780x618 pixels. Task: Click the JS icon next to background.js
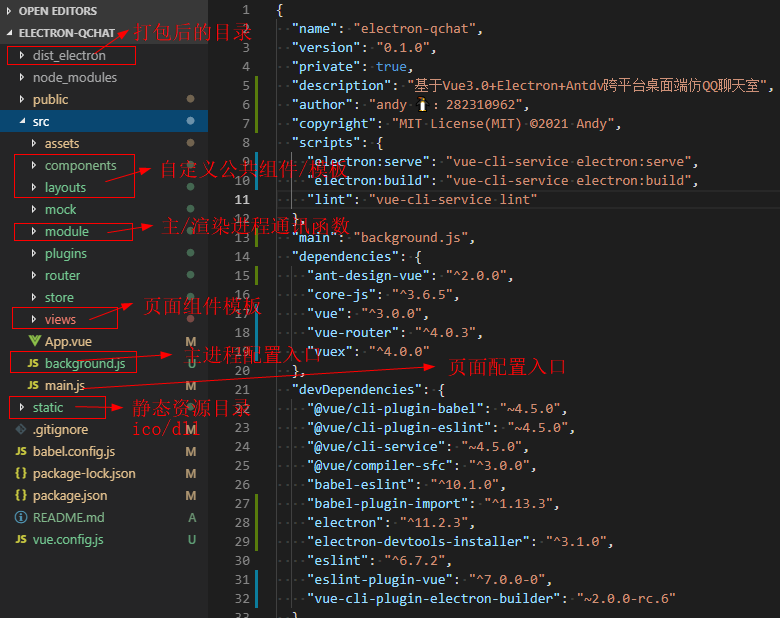(x=33, y=364)
